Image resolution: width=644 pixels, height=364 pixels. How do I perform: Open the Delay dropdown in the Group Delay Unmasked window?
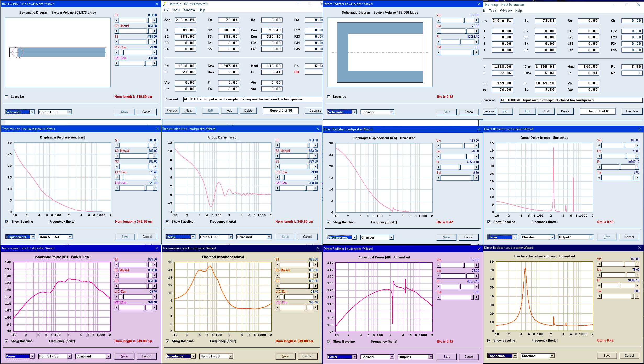pyautogui.click(x=515, y=237)
